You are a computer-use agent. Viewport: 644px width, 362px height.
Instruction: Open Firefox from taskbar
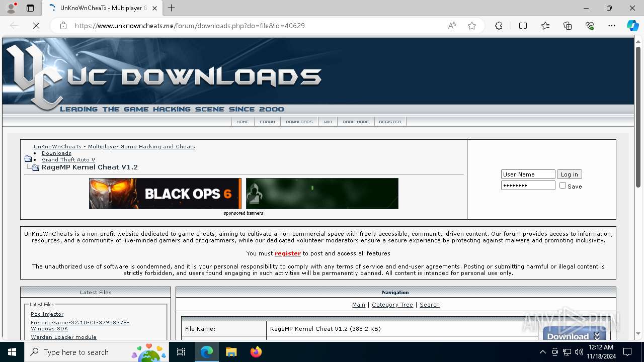pyautogui.click(x=256, y=352)
